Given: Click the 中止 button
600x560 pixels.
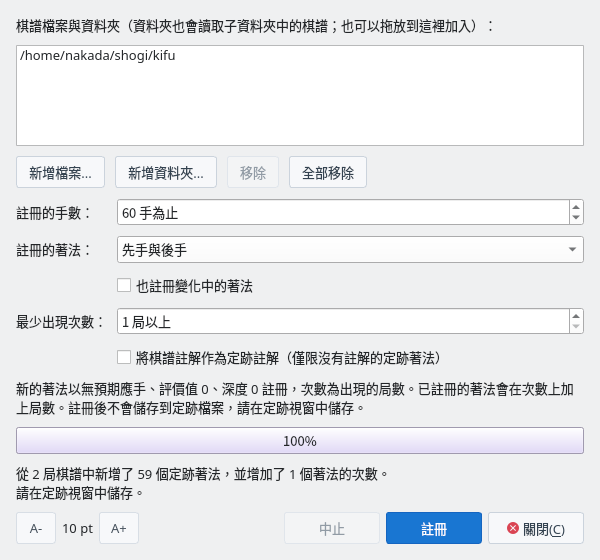Looking at the screenshot, I should click(332, 528).
